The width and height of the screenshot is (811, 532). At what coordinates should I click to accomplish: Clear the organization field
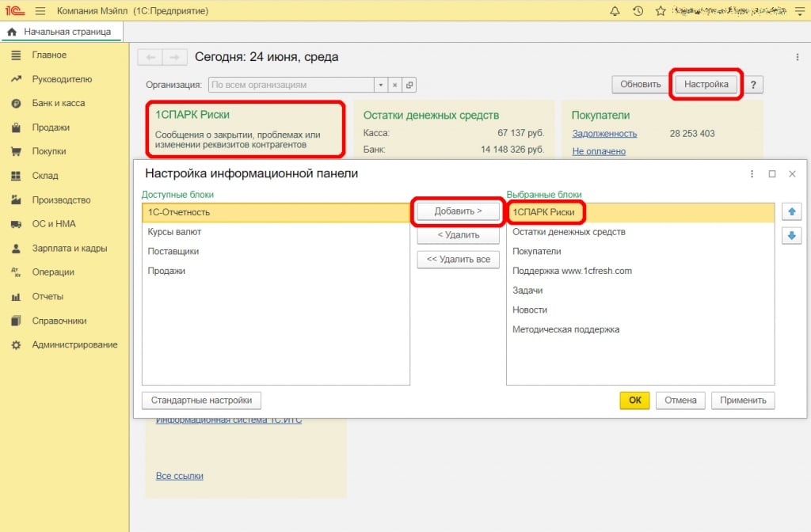click(395, 85)
